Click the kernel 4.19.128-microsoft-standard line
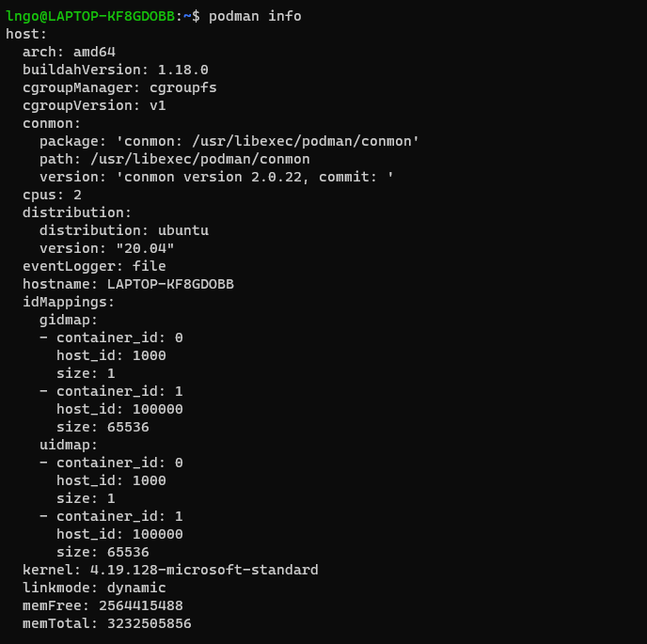Image resolution: width=647 pixels, height=644 pixels. [170, 570]
